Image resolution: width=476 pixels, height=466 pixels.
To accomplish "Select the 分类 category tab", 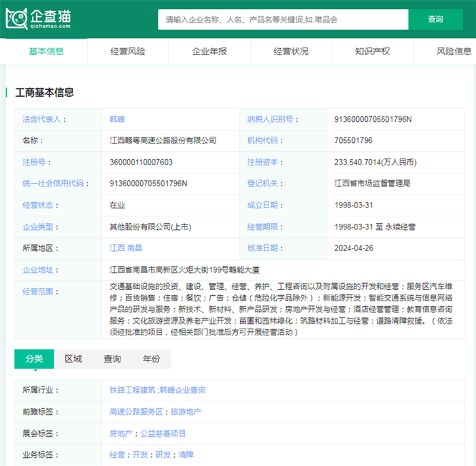I will (34, 359).
